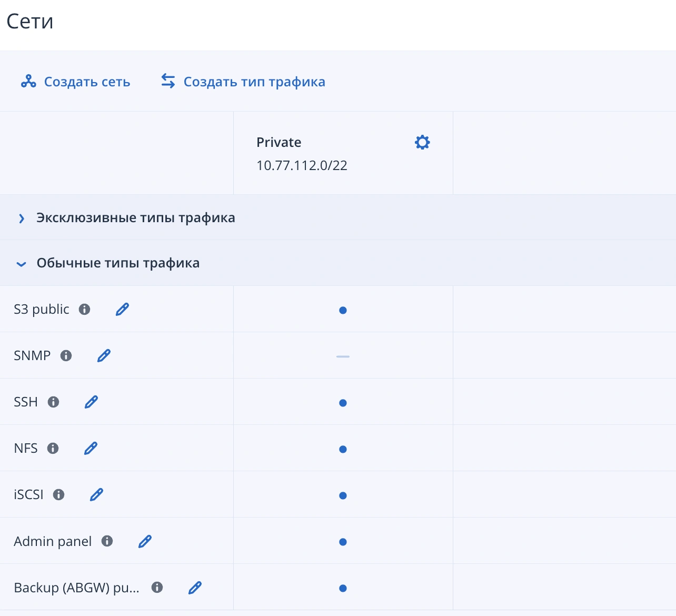Image resolution: width=676 pixels, height=616 pixels.
Task: Edit the SSH traffic type
Action: coord(92,402)
